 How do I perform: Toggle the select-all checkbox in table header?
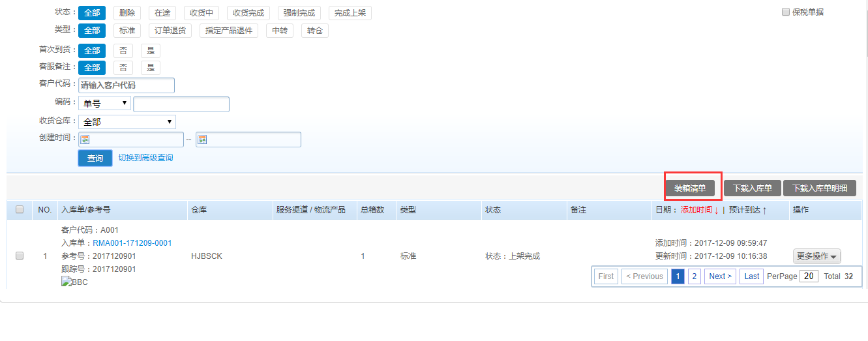click(x=20, y=209)
